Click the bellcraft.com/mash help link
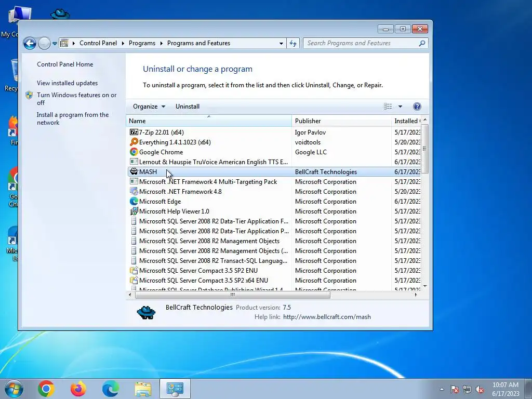Viewport: 532px width, 399px height. pyautogui.click(x=327, y=316)
